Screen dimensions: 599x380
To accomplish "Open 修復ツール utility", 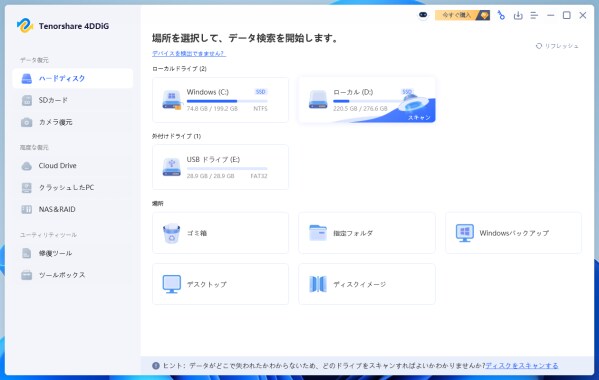I will 73,253.
